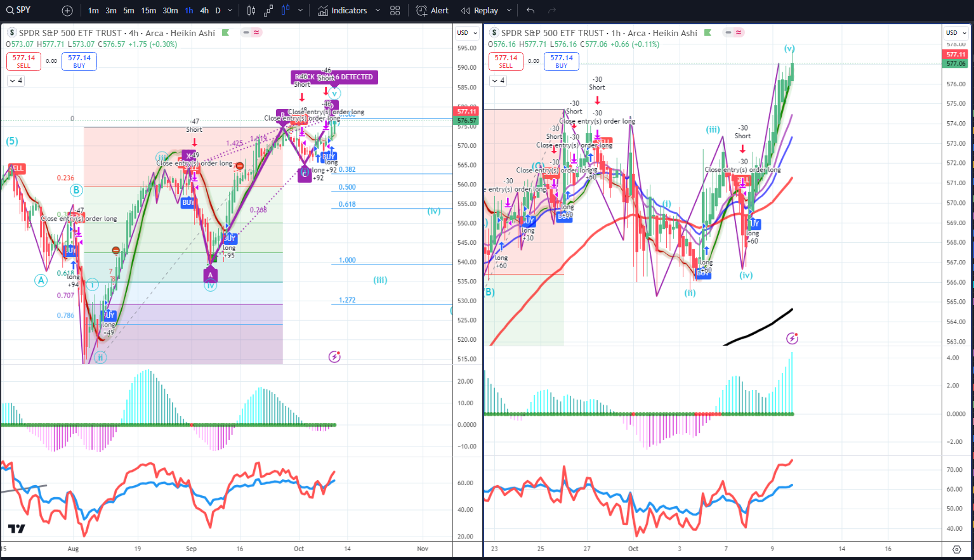Click the lightning events icon on 4h chart
Image resolution: width=974 pixels, height=560 pixels.
pyautogui.click(x=334, y=356)
